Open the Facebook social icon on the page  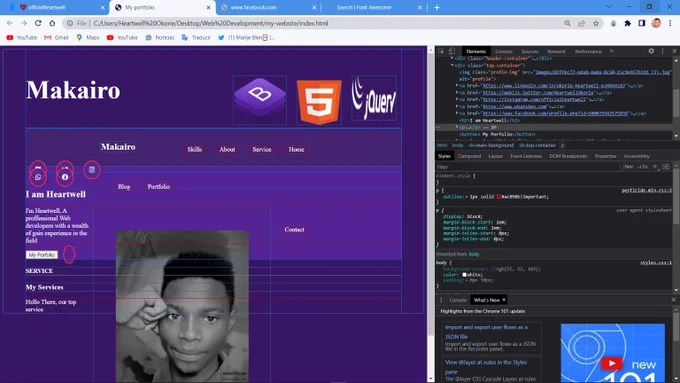pos(65,177)
